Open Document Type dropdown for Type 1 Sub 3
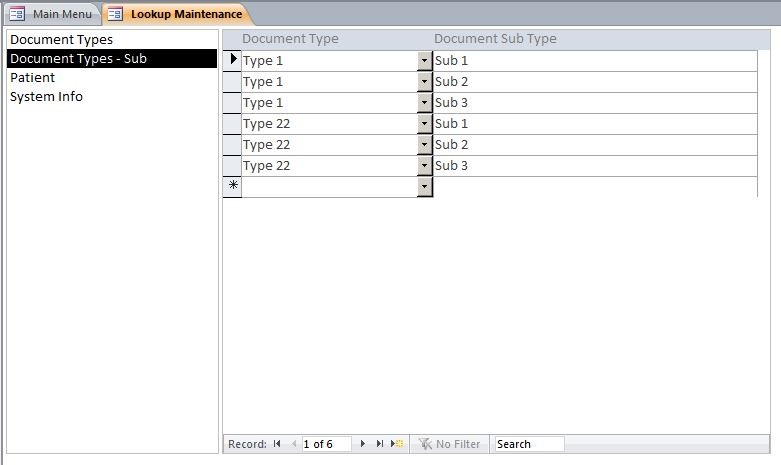The height and width of the screenshot is (465, 781). coord(424,103)
